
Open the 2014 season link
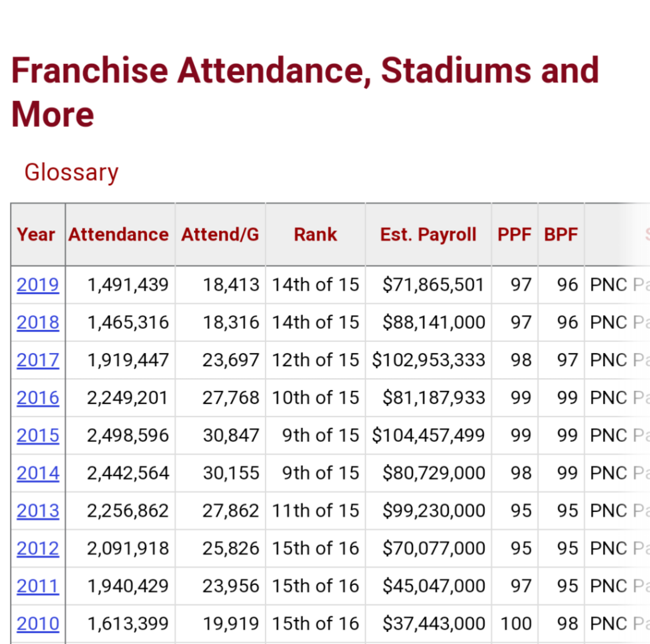(38, 473)
